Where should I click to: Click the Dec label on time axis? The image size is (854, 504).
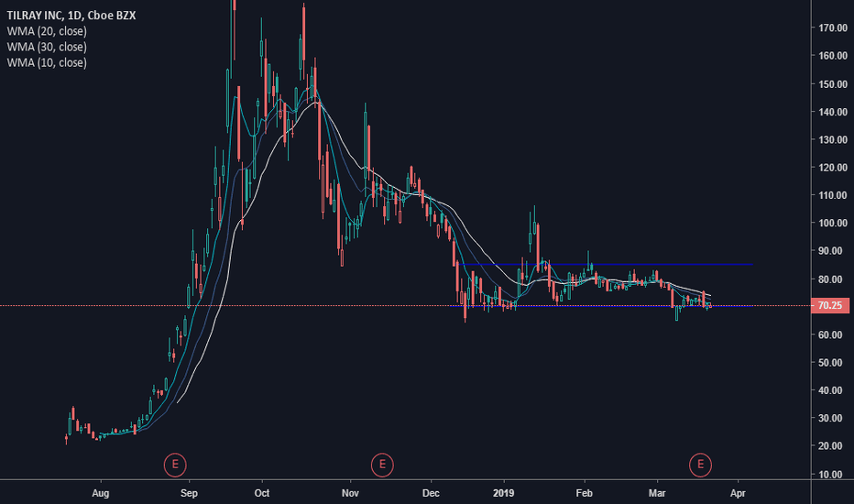point(431,493)
